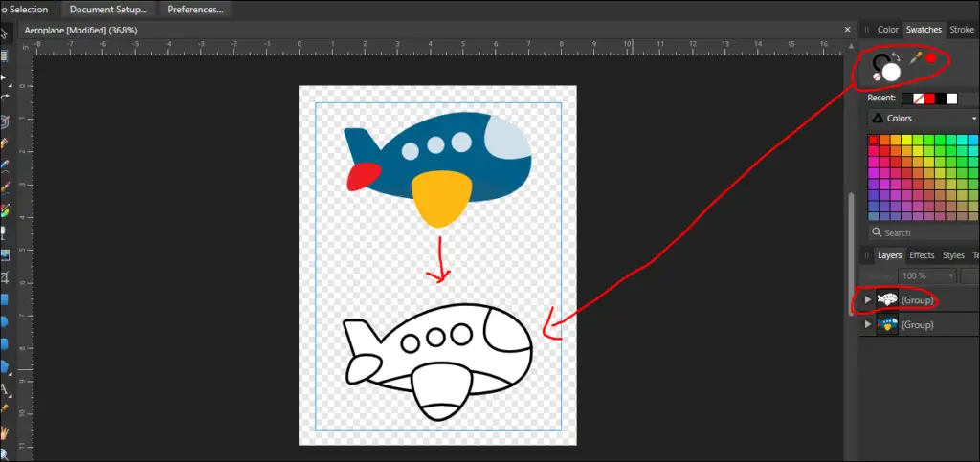Click the ruler units 'in' corner box
980x462 pixels.
click(26, 46)
